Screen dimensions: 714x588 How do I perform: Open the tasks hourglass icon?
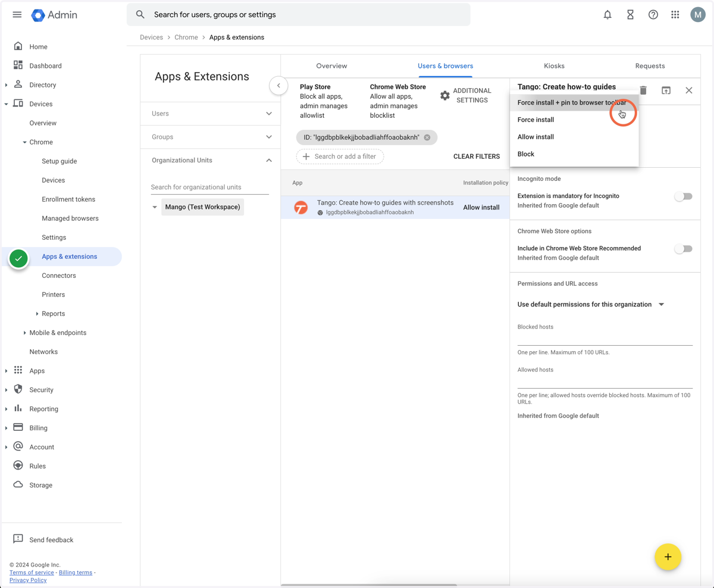pyautogui.click(x=630, y=15)
